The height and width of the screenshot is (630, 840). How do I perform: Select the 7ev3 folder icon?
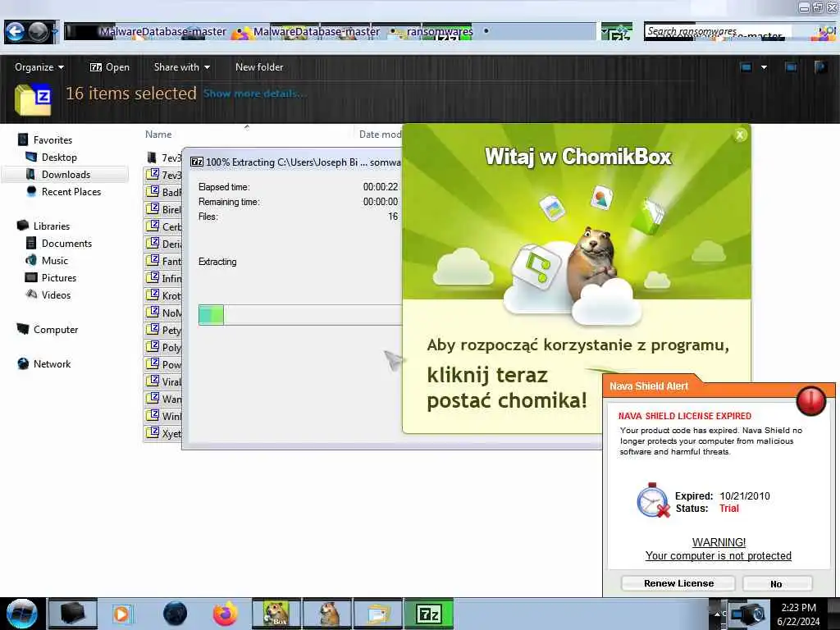152,157
